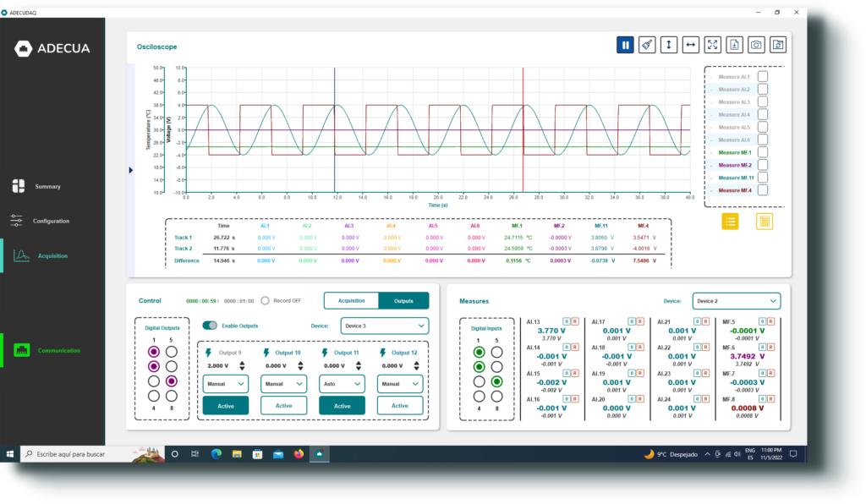Open the Device 3 dropdown in the Control panel

click(385, 326)
